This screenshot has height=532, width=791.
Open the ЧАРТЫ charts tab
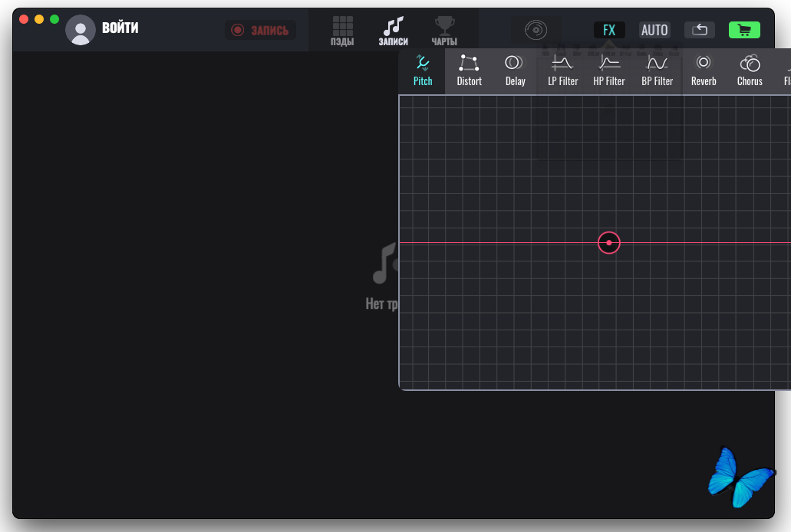tap(444, 31)
